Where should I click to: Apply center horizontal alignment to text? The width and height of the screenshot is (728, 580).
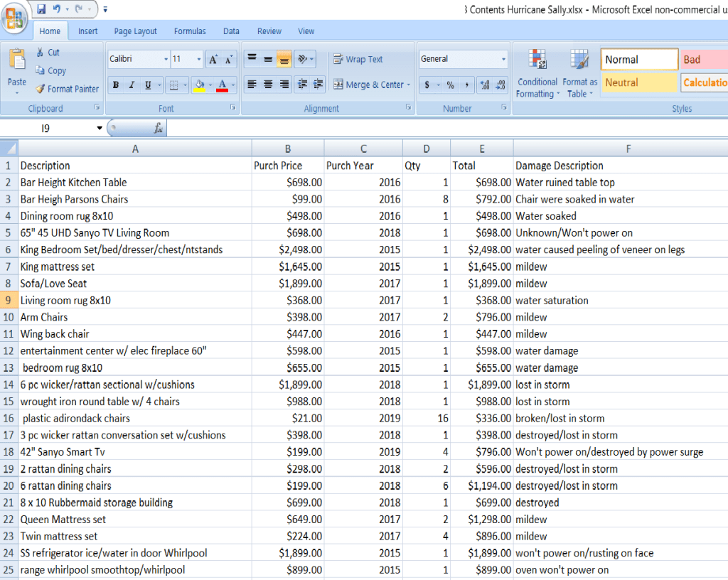click(268, 85)
